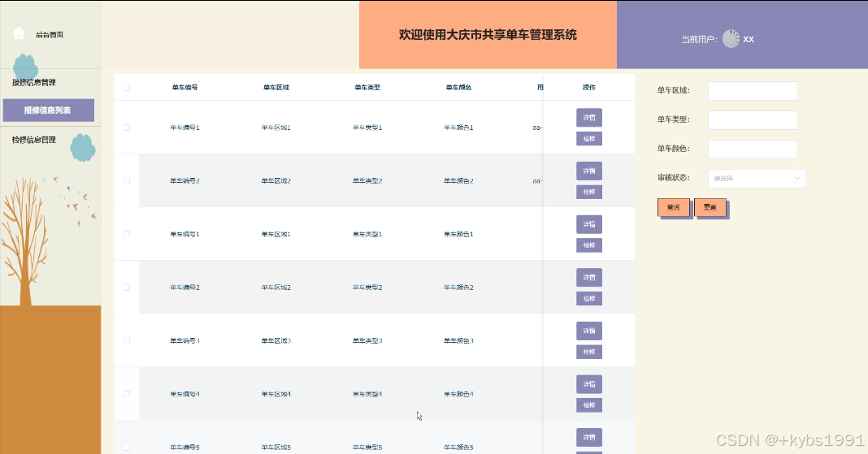Click the 查询 search button
Image resolution: width=868 pixels, height=454 pixels.
pyautogui.click(x=673, y=207)
